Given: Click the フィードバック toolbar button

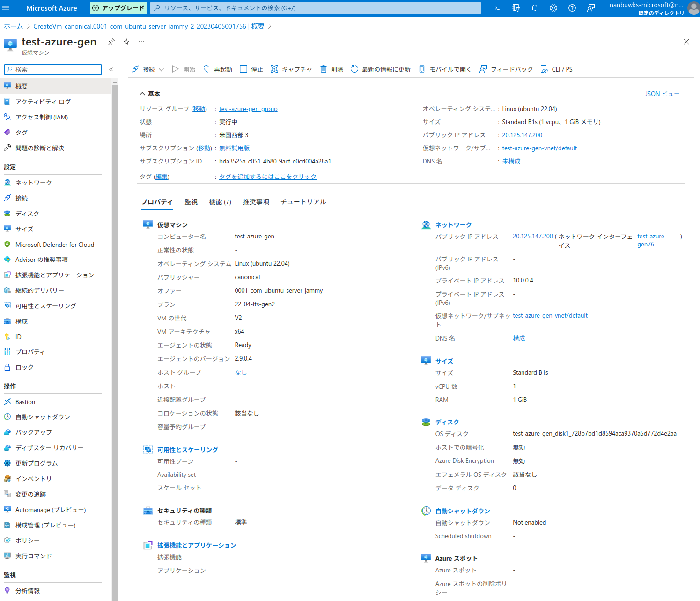Looking at the screenshot, I should point(506,69).
